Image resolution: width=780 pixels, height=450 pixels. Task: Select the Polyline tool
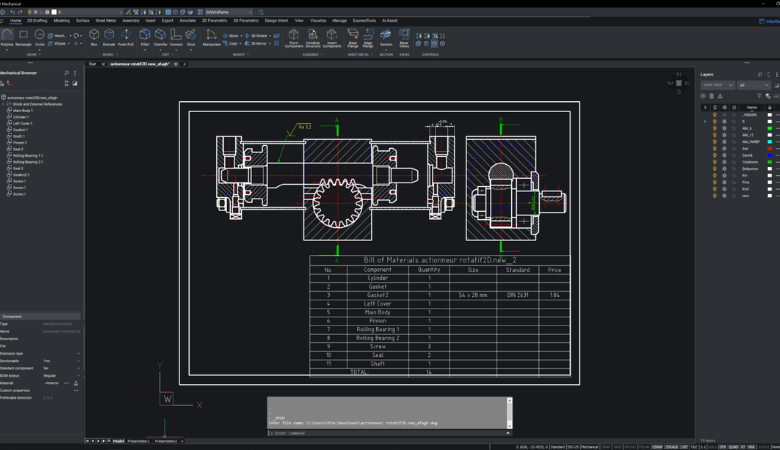(x=7, y=38)
